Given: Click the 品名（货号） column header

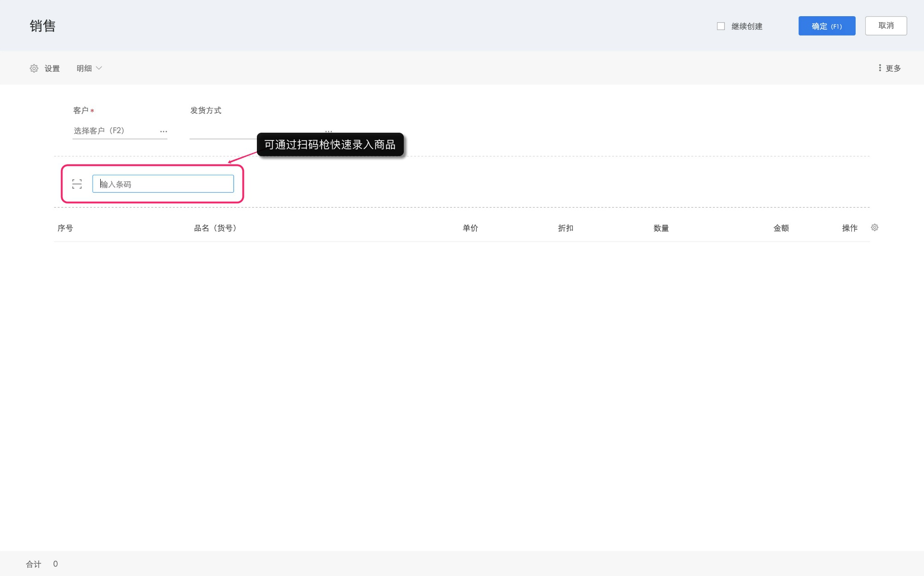Looking at the screenshot, I should pyautogui.click(x=215, y=228).
